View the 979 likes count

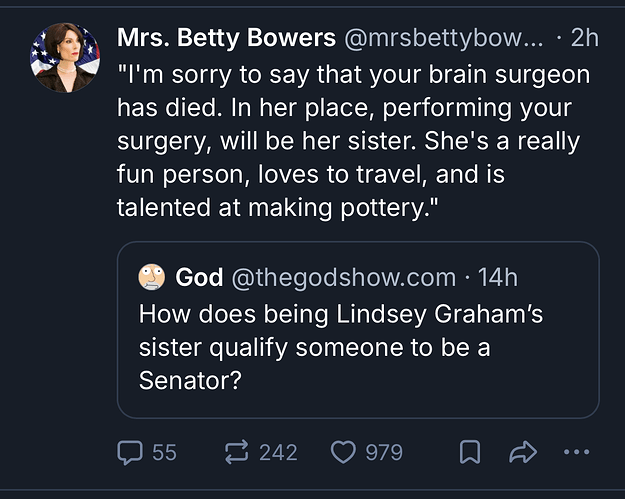coord(384,453)
